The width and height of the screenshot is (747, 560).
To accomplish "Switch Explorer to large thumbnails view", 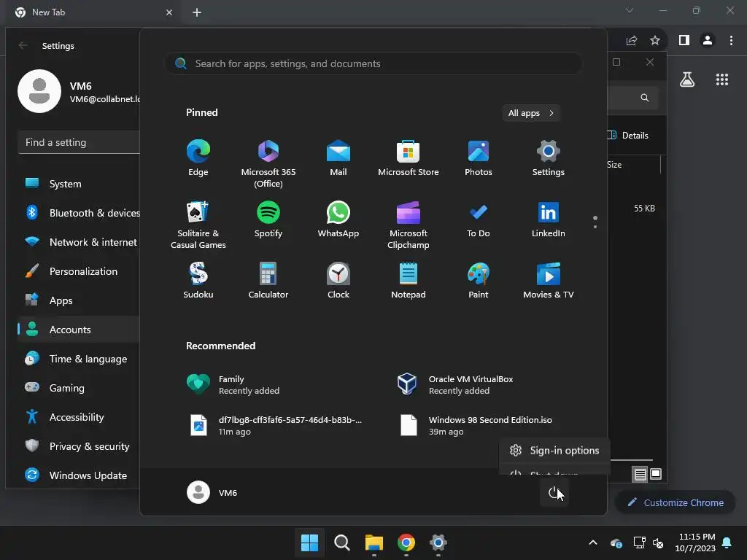I will (656, 474).
